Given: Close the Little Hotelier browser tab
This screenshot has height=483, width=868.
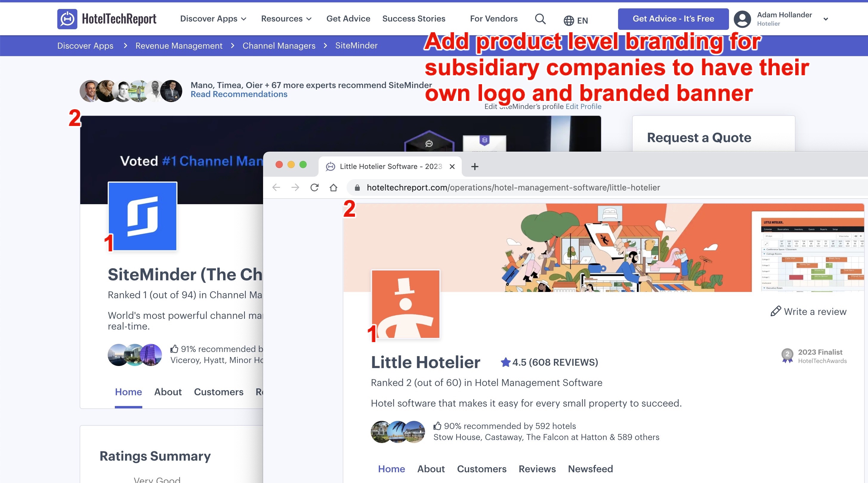Looking at the screenshot, I should tap(452, 167).
